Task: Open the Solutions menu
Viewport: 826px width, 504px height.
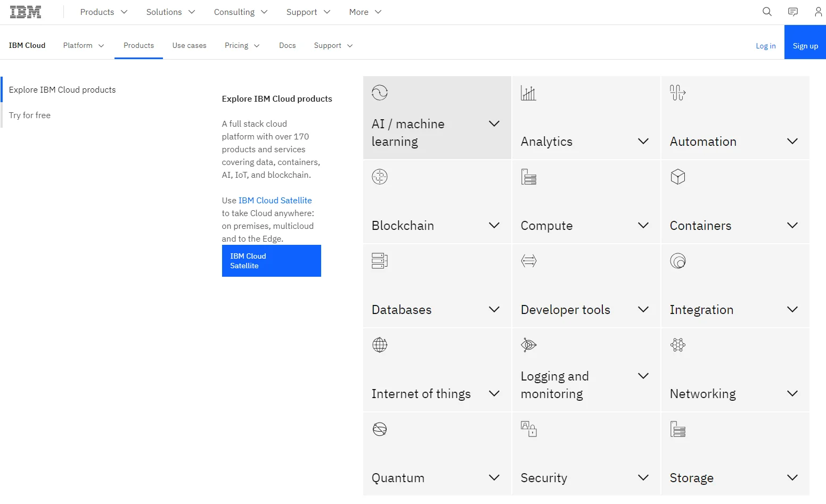Action: coord(170,12)
